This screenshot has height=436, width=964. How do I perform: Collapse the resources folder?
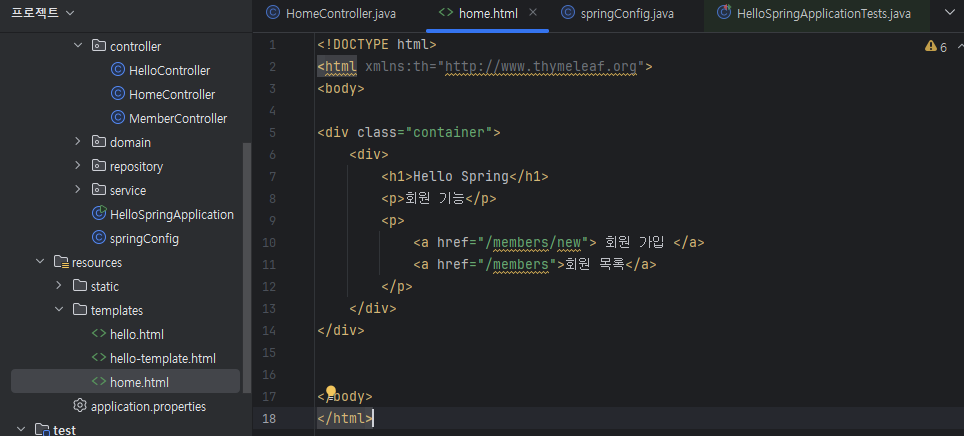pyautogui.click(x=40, y=262)
